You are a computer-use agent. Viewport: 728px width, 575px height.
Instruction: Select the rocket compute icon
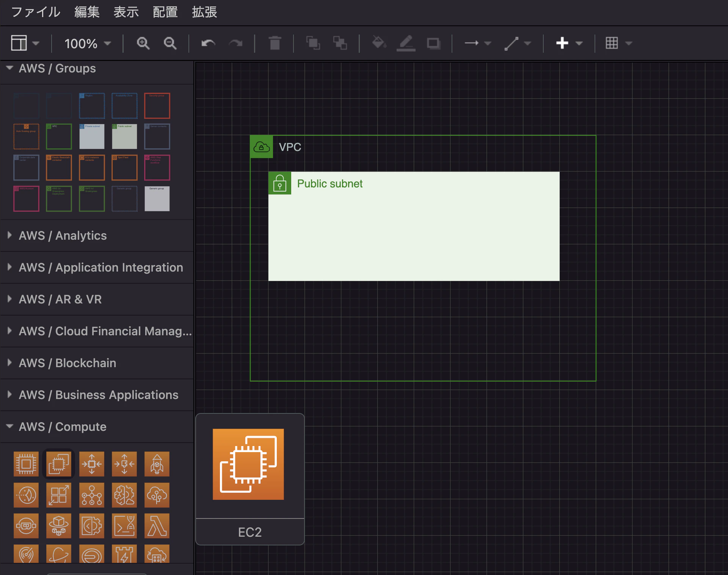coord(157,463)
